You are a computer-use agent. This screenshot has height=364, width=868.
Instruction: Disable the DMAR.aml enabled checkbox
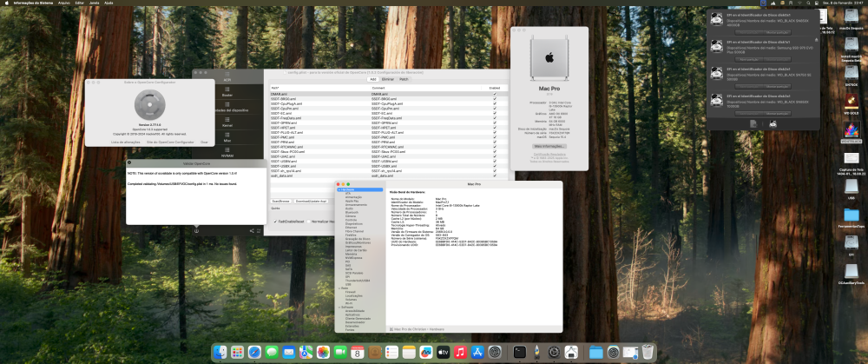[495, 94]
